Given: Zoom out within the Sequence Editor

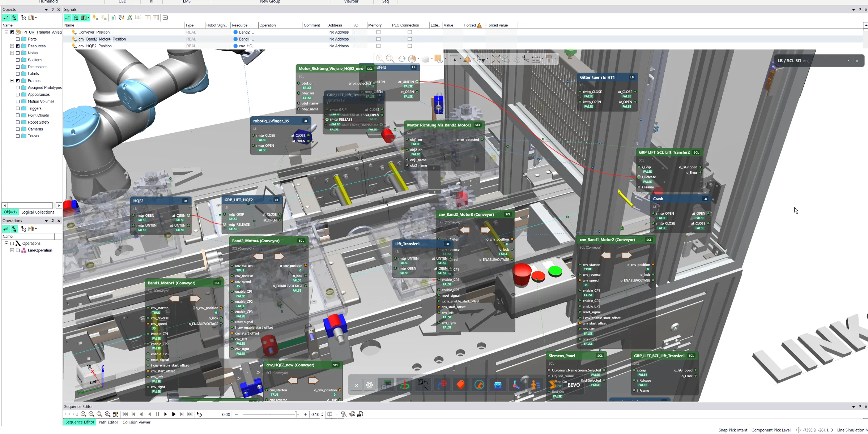Looking at the screenshot, I should [92, 414].
